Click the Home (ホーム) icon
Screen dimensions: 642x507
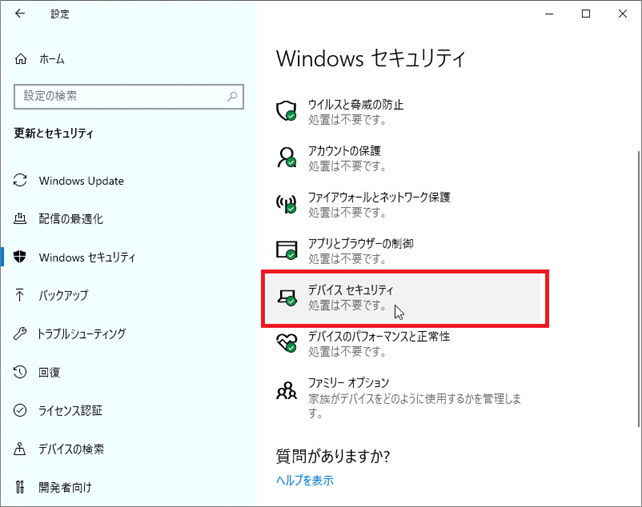pyautogui.click(x=21, y=59)
